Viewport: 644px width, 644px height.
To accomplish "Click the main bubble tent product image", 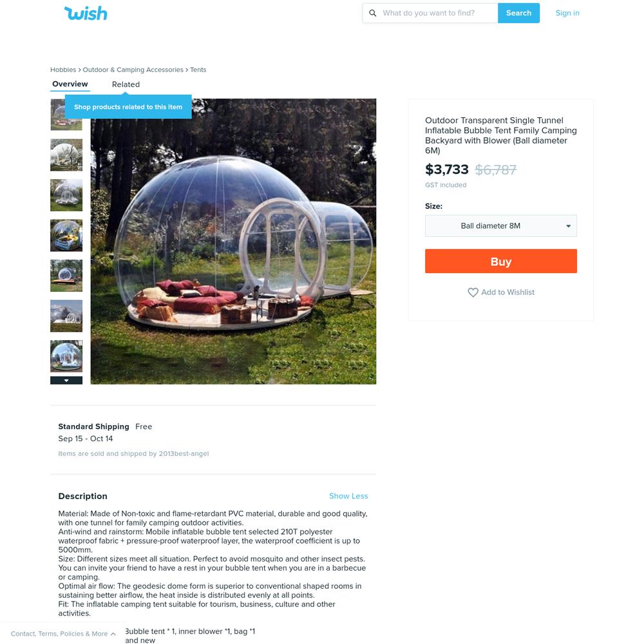I will coord(233,241).
